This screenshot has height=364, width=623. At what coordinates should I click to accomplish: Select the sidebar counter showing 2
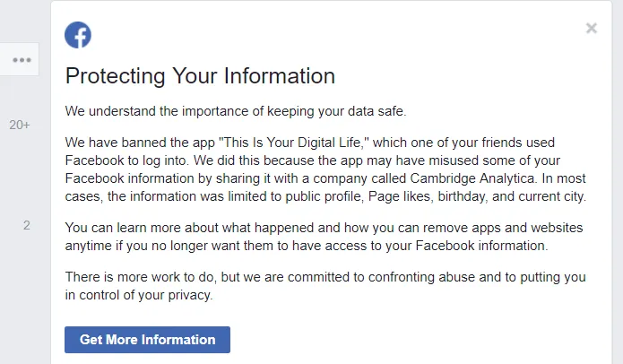click(27, 225)
